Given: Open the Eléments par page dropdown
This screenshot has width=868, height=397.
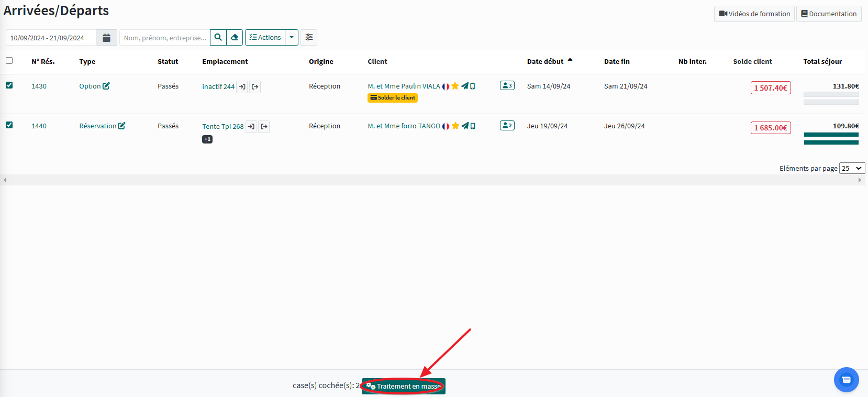Looking at the screenshot, I should tap(852, 168).
